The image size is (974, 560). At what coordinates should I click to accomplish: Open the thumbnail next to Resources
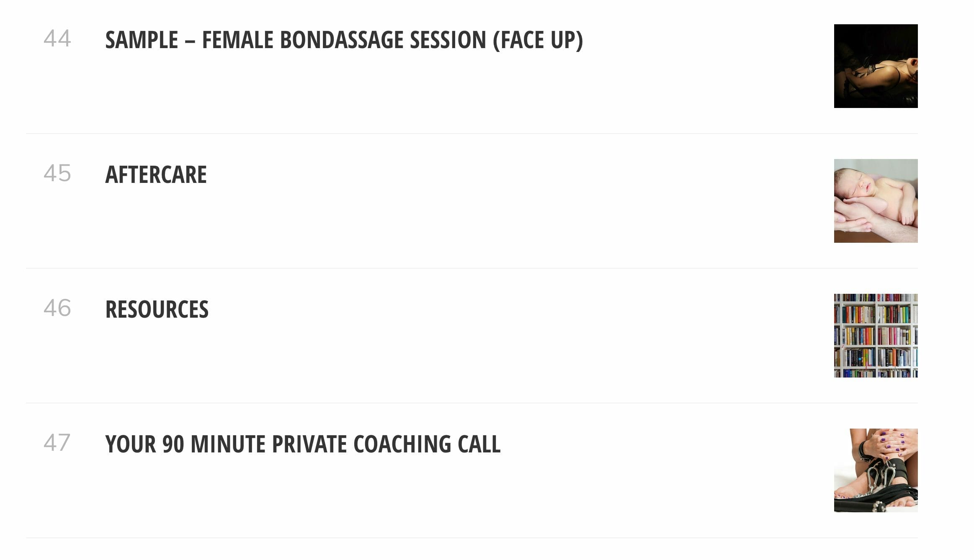click(x=875, y=336)
